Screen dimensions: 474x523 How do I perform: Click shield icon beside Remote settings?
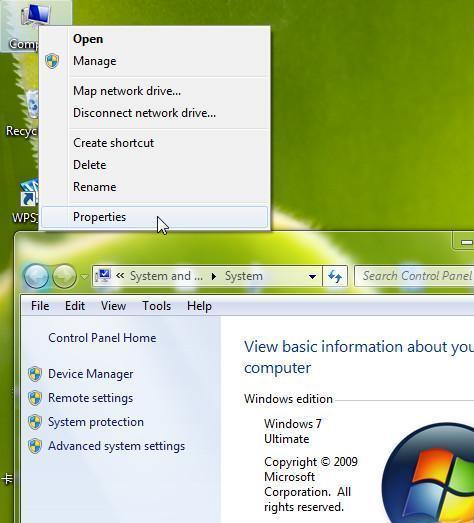35,398
